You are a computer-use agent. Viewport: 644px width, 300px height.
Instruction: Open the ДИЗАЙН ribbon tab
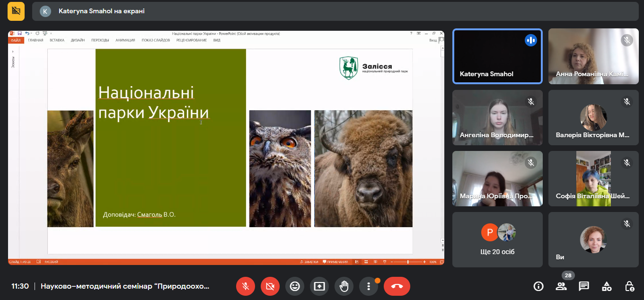coord(78,40)
